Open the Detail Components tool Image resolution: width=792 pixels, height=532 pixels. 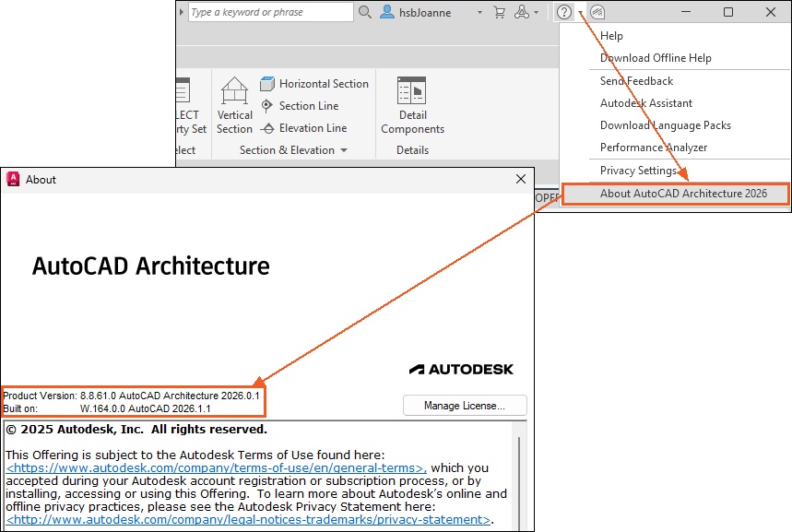click(412, 106)
